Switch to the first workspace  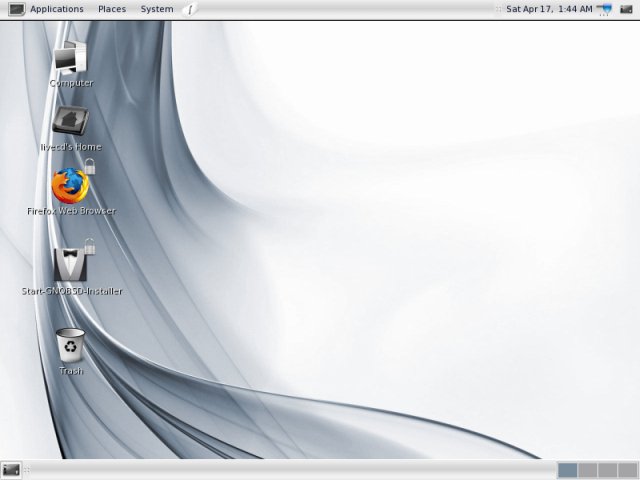[x=567, y=470]
